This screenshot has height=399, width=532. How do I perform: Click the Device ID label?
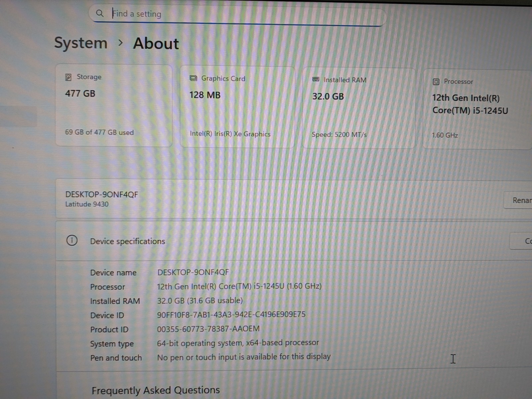107,315
